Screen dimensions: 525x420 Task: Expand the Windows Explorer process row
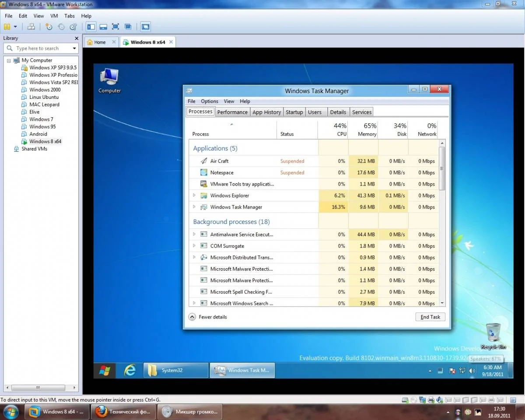coord(194,196)
